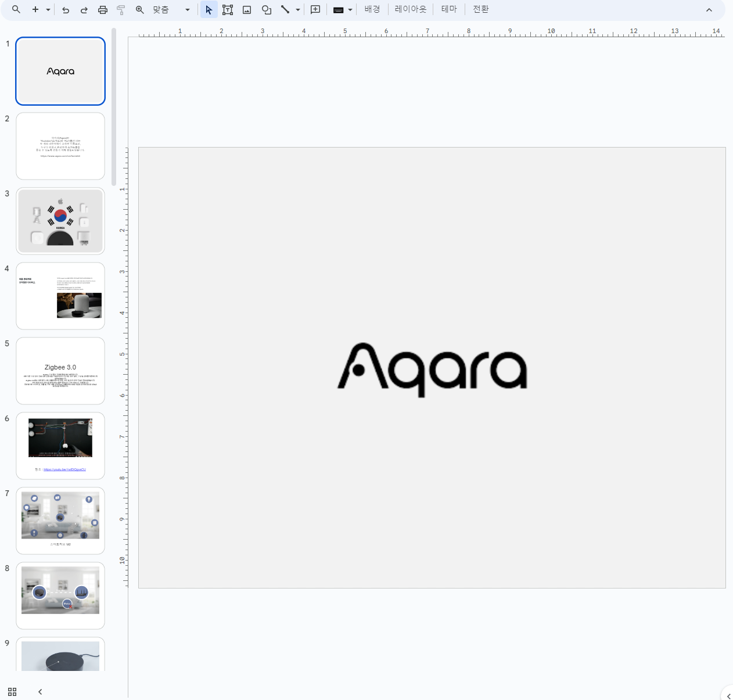Select slide 4 speaker photo thumbnail
Screen dimensions: 733x700
pyautogui.click(x=60, y=296)
